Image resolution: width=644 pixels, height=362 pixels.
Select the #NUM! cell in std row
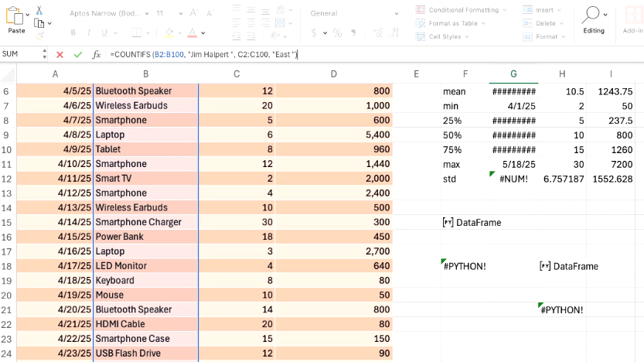pos(513,179)
